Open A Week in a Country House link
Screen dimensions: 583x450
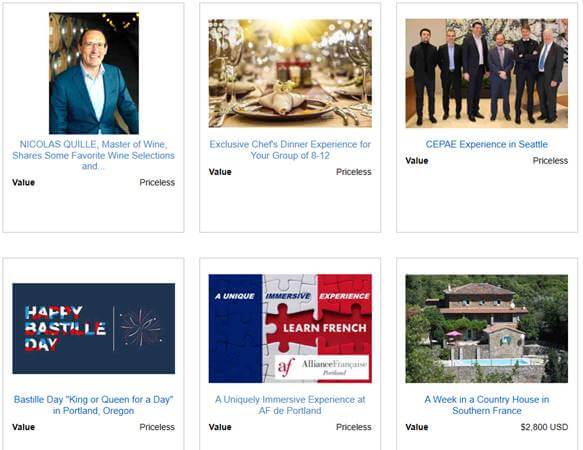pyautogui.click(x=486, y=405)
